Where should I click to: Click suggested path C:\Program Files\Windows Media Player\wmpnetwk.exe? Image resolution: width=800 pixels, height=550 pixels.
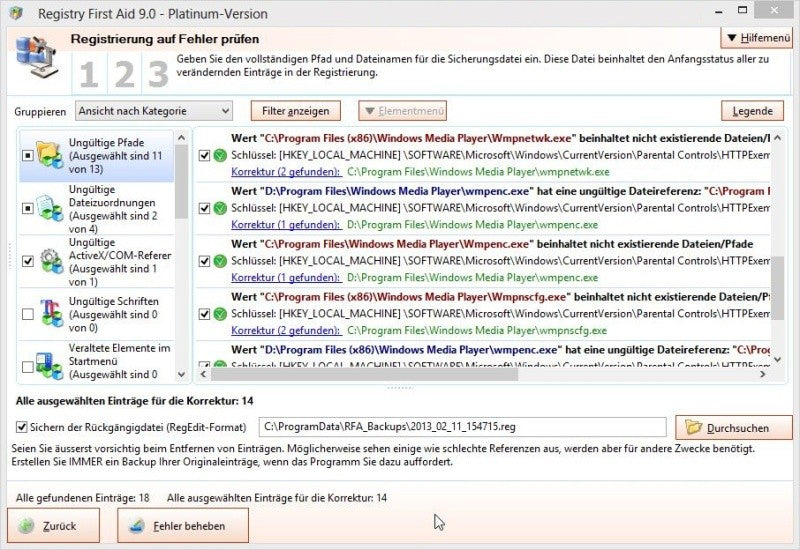(x=478, y=172)
